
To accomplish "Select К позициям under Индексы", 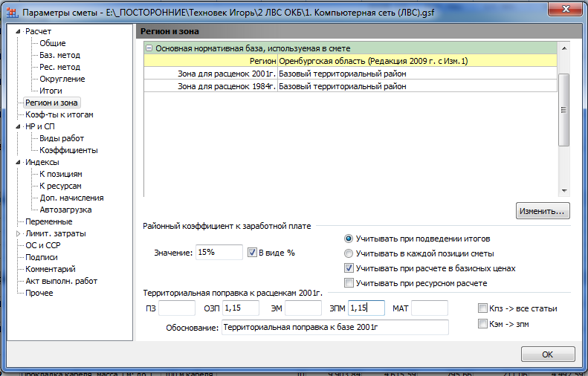I will [61, 174].
